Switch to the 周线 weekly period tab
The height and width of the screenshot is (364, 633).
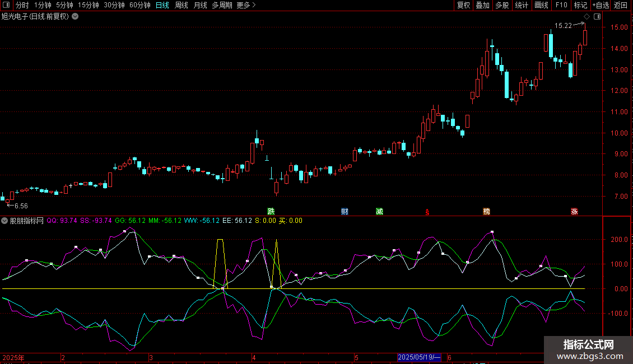click(x=181, y=5)
